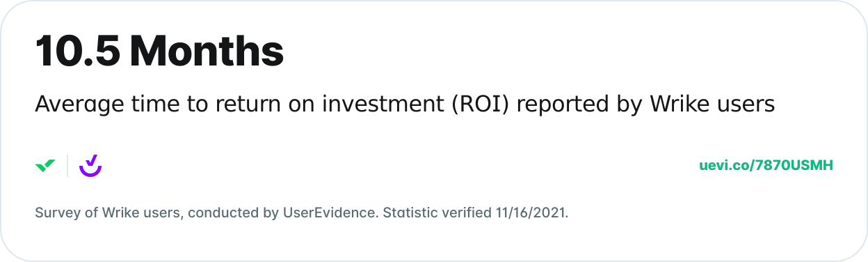Image resolution: width=868 pixels, height=262 pixels.
Task: Click the word "Months" in the heading
Action: 207,51
